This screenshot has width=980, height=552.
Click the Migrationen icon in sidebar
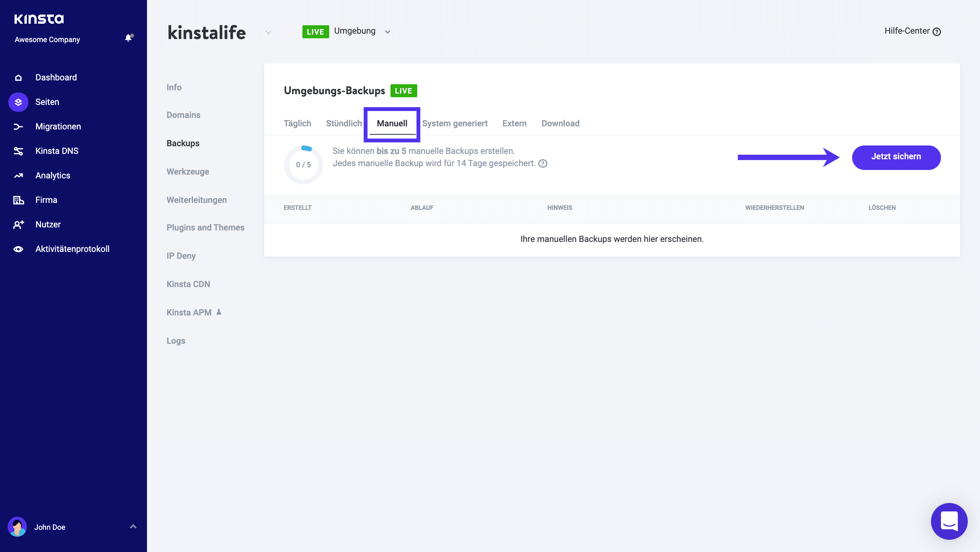click(18, 126)
